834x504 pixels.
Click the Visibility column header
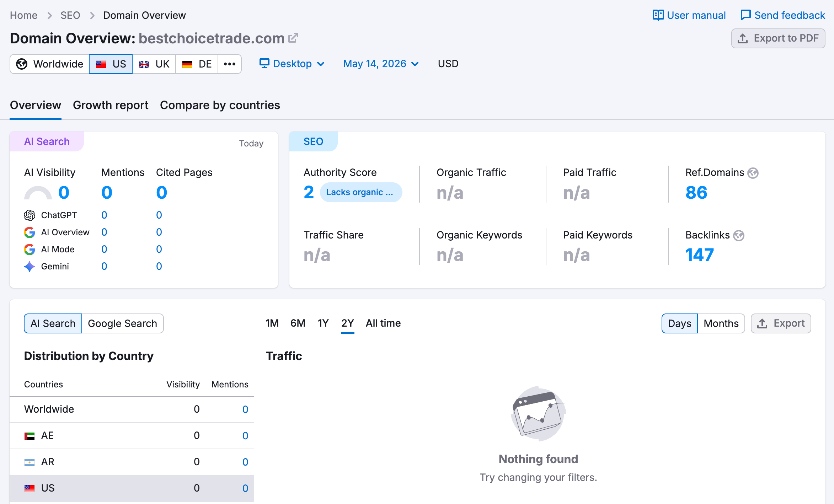[x=183, y=384]
